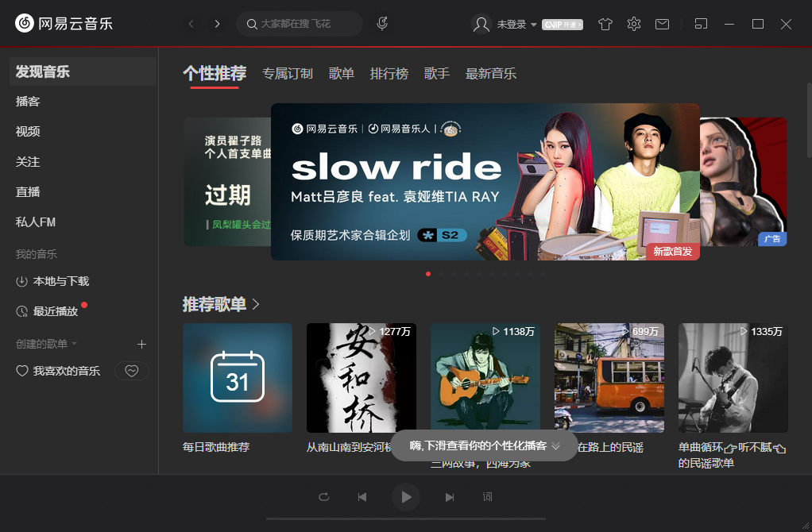Skip to next track
The width and height of the screenshot is (812, 532).
(449, 496)
